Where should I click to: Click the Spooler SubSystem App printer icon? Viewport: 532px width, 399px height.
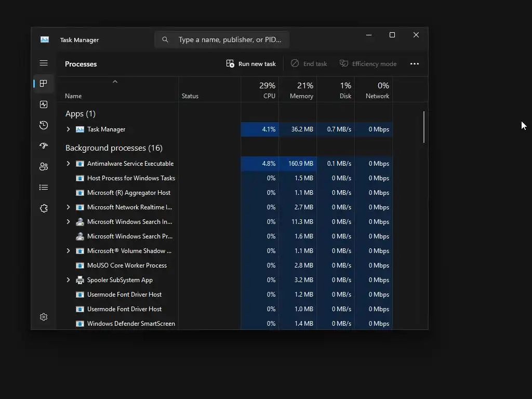[79, 280]
